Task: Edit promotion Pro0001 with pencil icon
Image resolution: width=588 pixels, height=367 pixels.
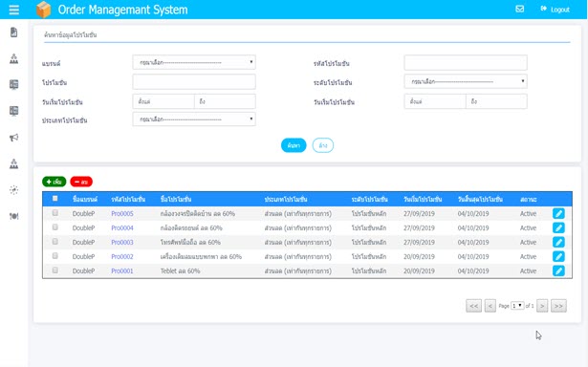Action: pyautogui.click(x=558, y=270)
